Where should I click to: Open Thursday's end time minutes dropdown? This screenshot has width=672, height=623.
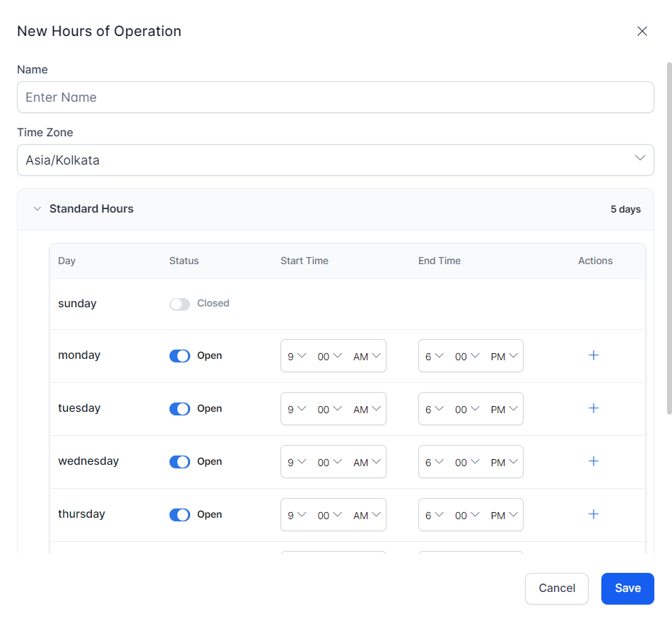coord(468,515)
